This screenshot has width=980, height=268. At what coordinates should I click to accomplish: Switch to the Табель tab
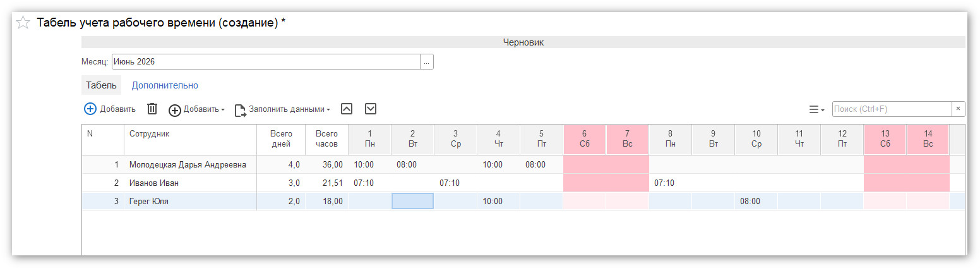[x=101, y=85]
